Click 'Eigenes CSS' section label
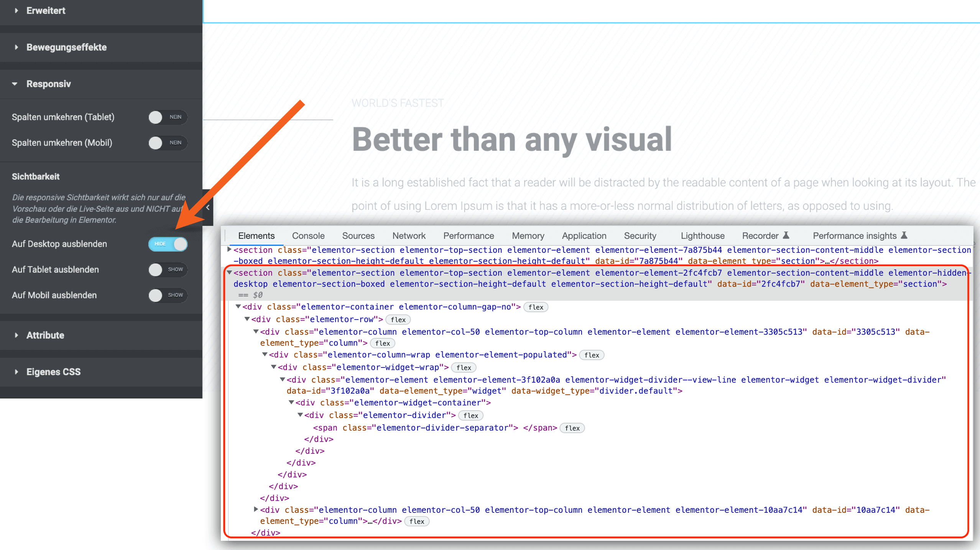The width and height of the screenshot is (980, 550). [x=53, y=372]
